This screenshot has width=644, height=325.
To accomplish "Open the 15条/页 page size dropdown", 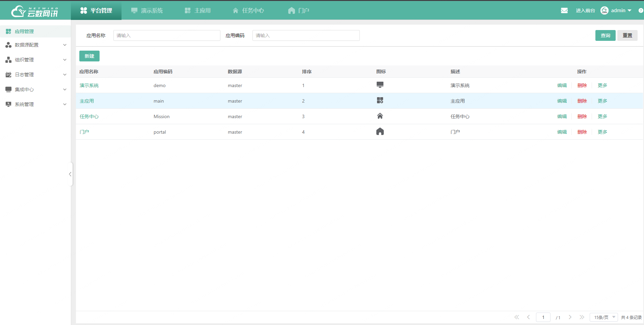I will pyautogui.click(x=603, y=317).
